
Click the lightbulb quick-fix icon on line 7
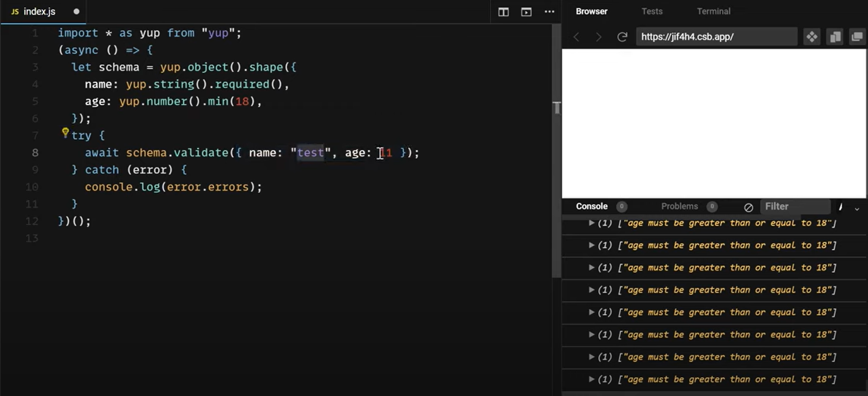[x=65, y=133]
